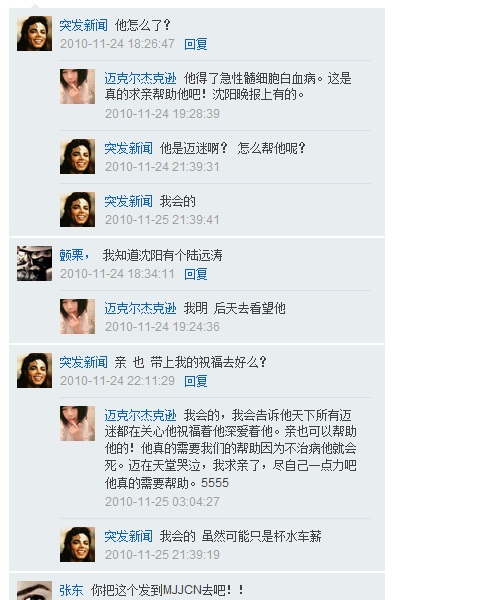
Task: Click 突发新闻 avatar on '我会的' reply dated 21:39:41
Action: (x=77, y=210)
